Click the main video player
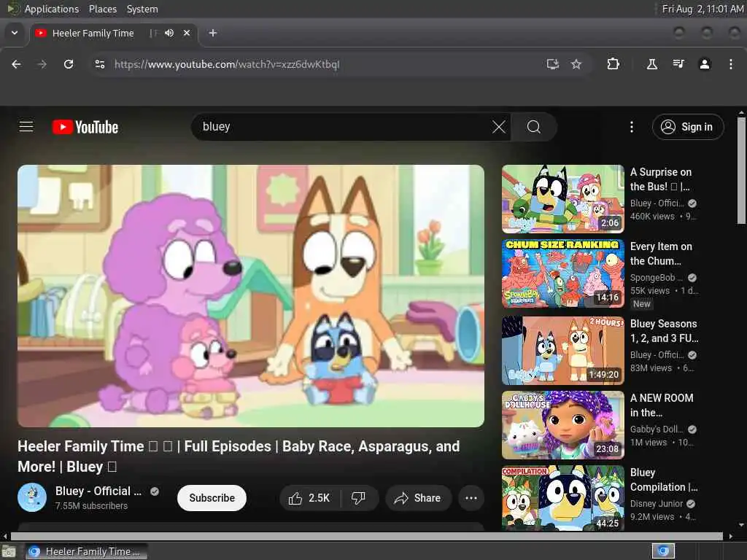Image resolution: width=747 pixels, height=560 pixels. [x=251, y=296]
